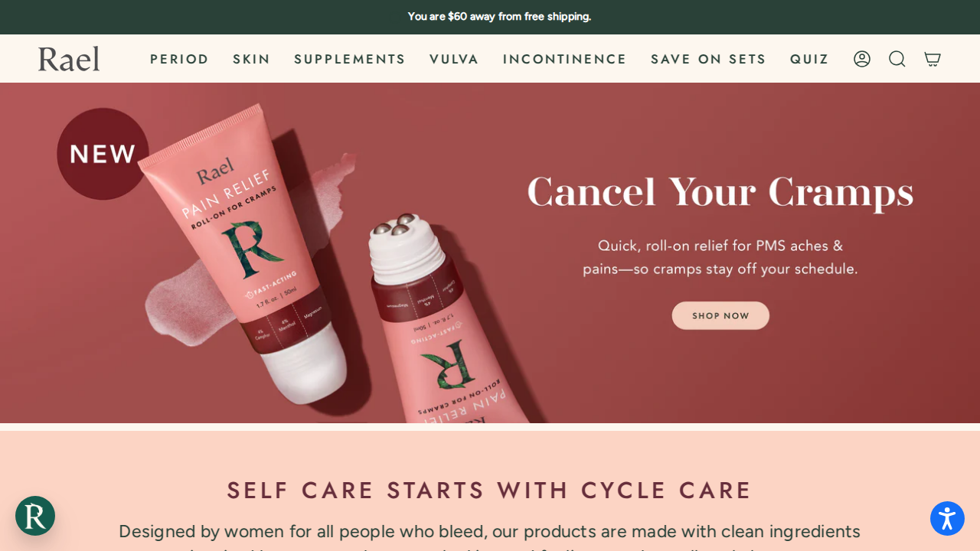The width and height of the screenshot is (980, 551).
Task: Click the NEW badge on banner
Action: (x=103, y=154)
